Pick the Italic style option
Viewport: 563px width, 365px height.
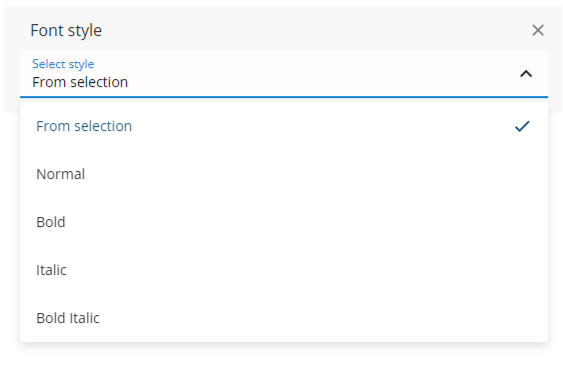click(x=284, y=270)
